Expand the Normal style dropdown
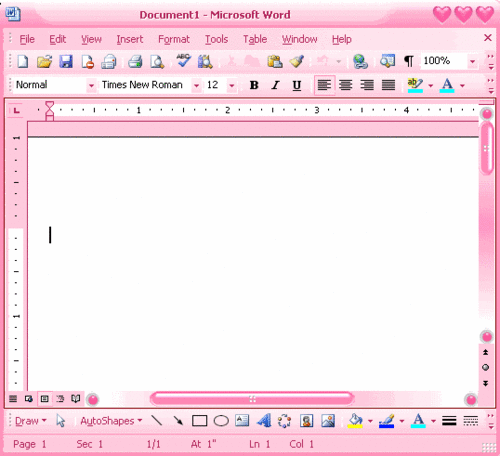Screen dimensions: 500x456 [x=91, y=86]
